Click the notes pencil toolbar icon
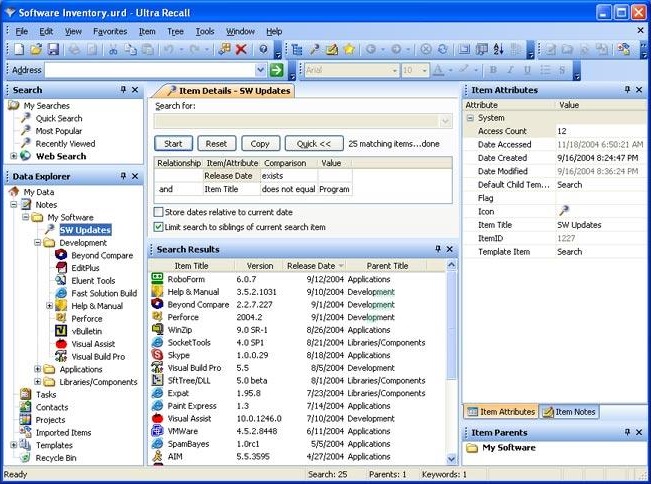651x484 pixels. 332,49
